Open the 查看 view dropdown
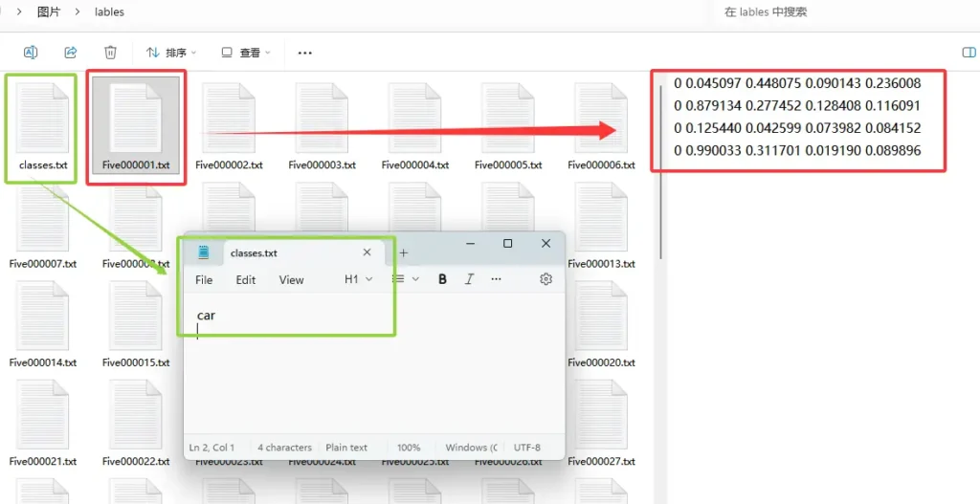Viewport: 980px width, 504px height. click(246, 53)
